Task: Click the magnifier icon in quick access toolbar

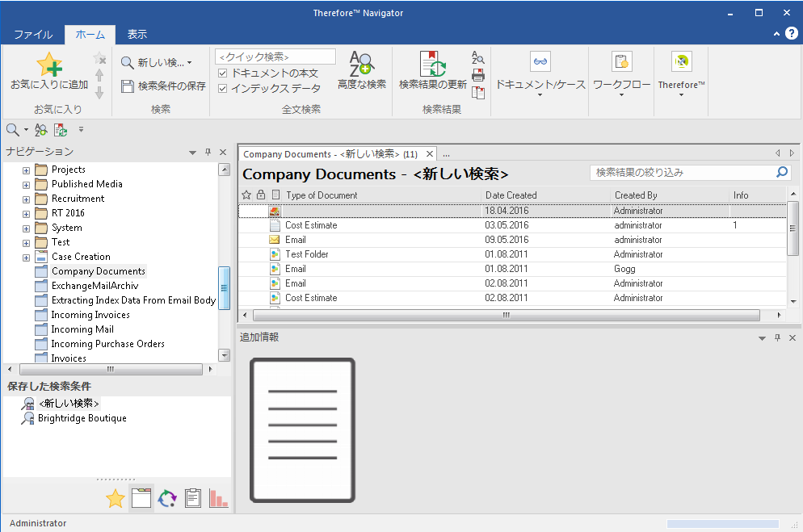Action: tap(13, 130)
